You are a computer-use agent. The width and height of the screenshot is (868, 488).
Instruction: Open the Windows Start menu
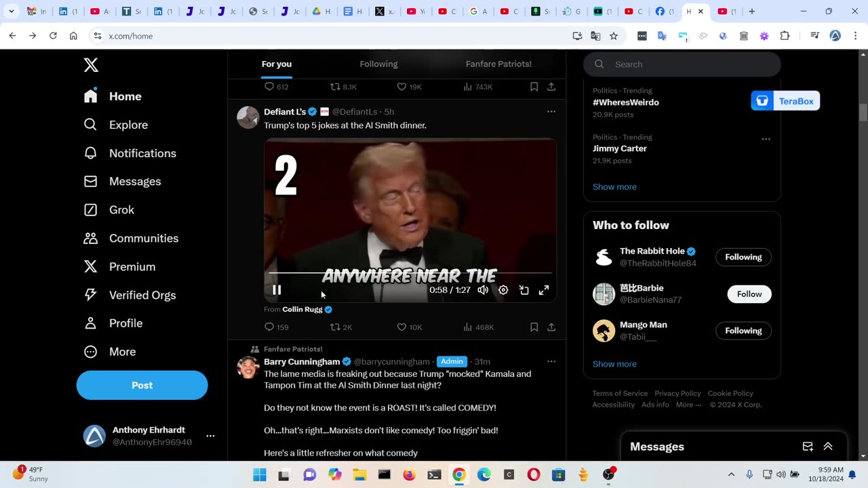coord(260,474)
